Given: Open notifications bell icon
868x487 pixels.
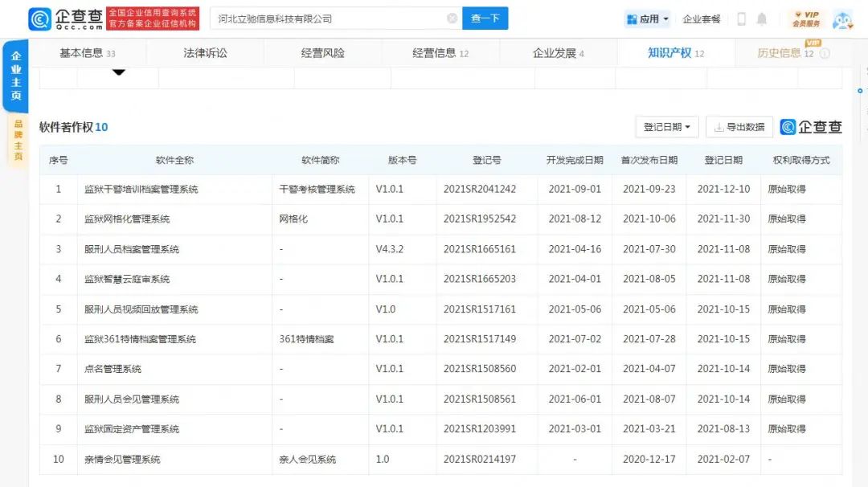Looking at the screenshot, I should click(762, 19).
